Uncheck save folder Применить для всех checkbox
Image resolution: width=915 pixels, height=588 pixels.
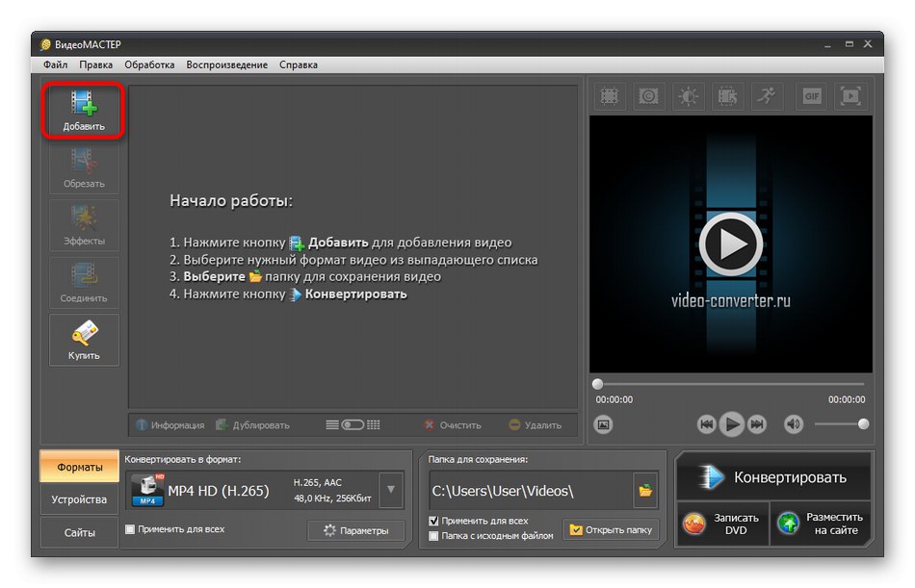pos(433,521)
